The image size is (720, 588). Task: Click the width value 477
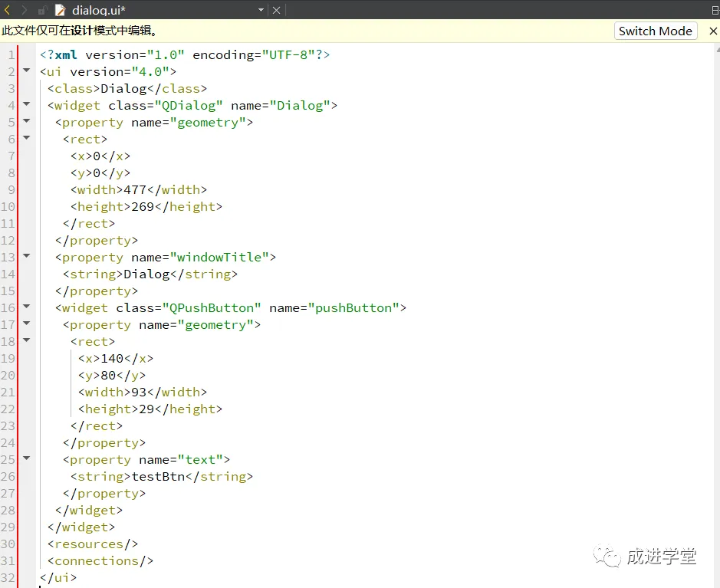(x=135, y=190)
